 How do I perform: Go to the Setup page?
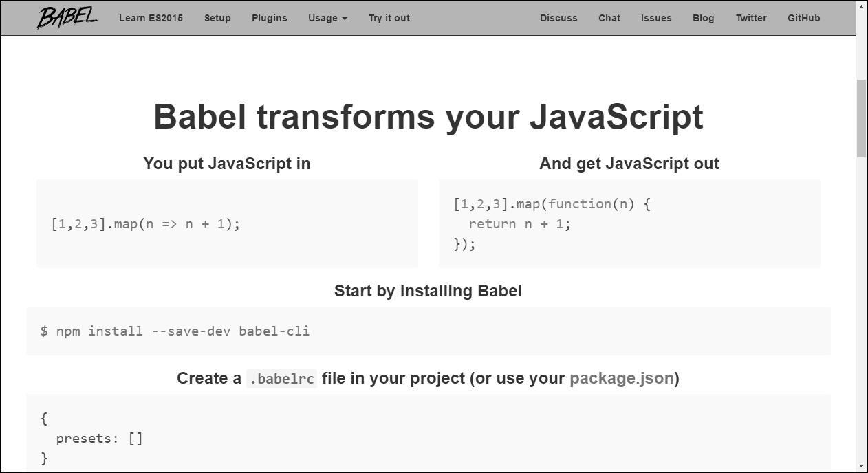coord(217,18)
